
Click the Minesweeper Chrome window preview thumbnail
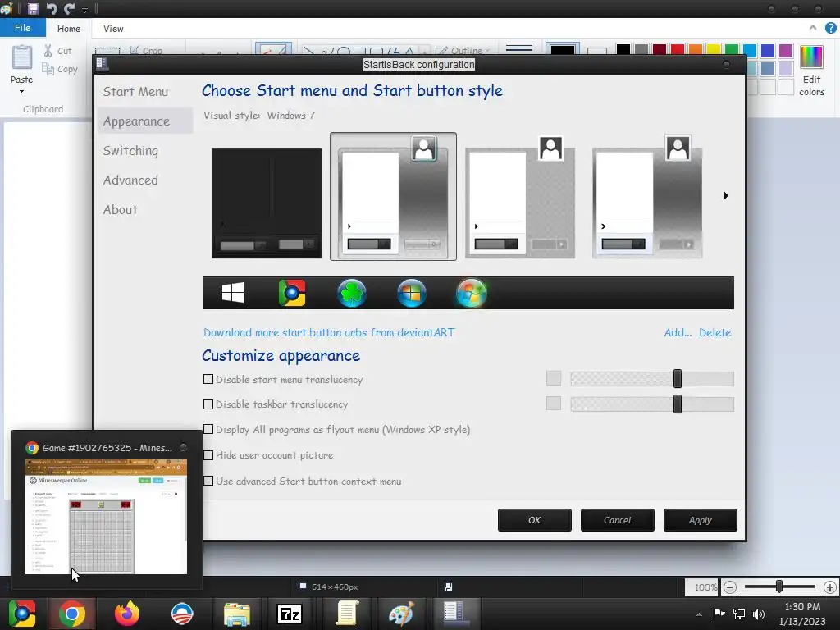106,517
